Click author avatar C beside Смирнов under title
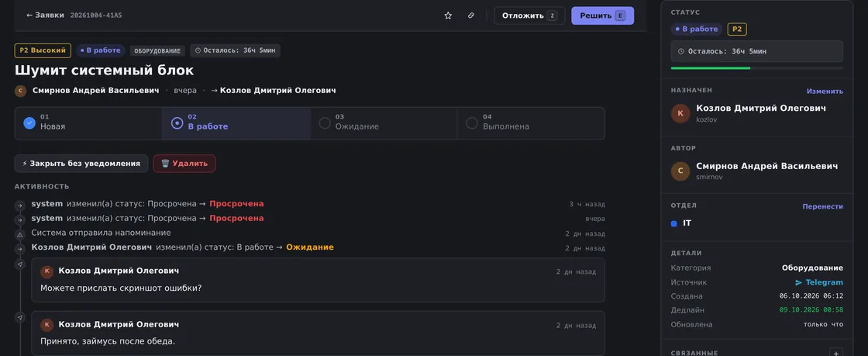 pyautogui.click(x=20, y=91)
